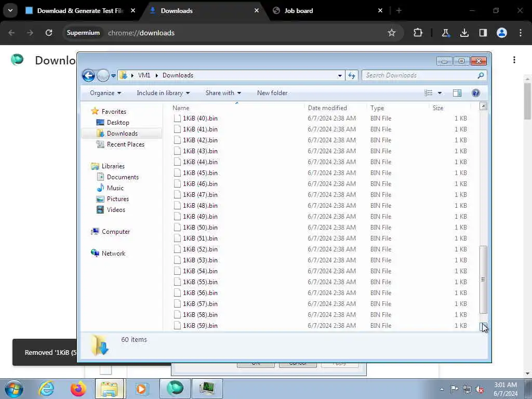Viewport: 532px width, 399px height.
Task: Expand the address bar history dropdown
Action: (x=340, y=76)
